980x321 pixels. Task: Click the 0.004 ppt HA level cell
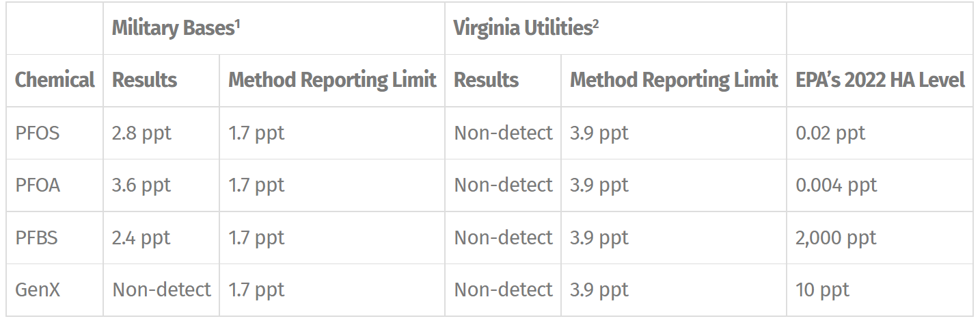836,185
